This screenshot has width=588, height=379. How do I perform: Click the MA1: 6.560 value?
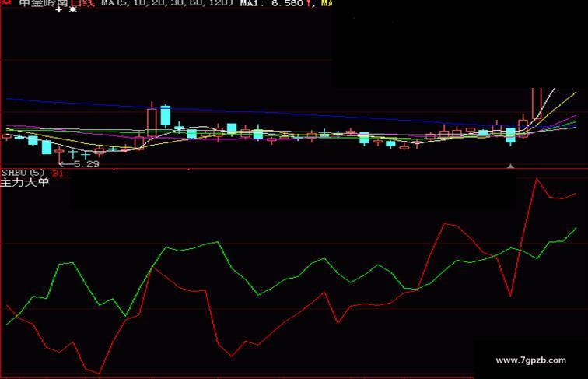tap(271, 3)
